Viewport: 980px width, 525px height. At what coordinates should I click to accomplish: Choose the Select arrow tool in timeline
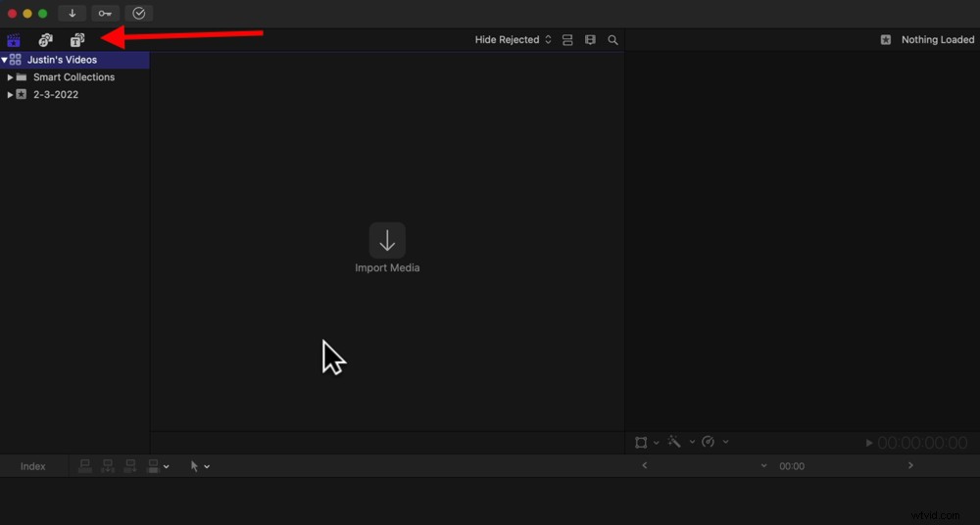[x=194, y=466]
